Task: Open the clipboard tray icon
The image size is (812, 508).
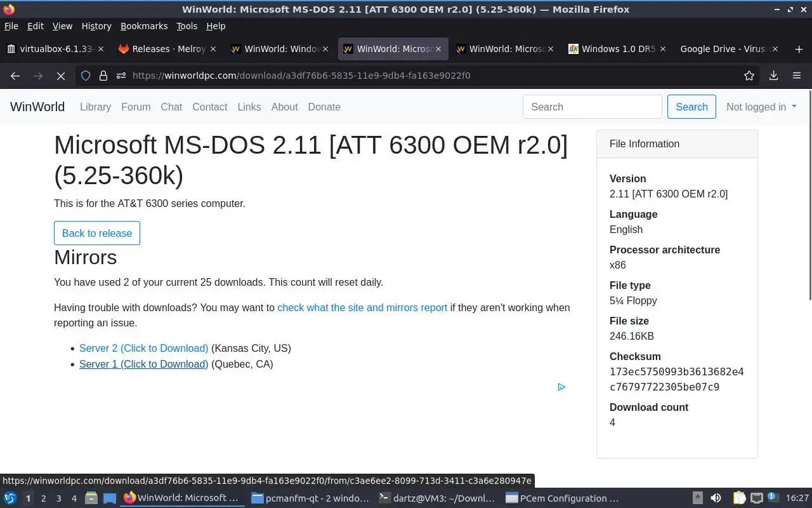Action: (x=739, y=498)
